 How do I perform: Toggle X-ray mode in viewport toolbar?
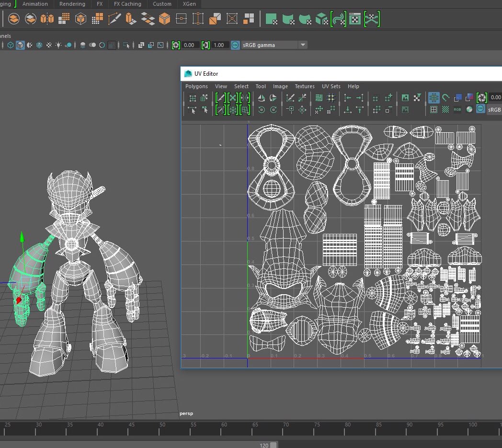coord(141,45)
